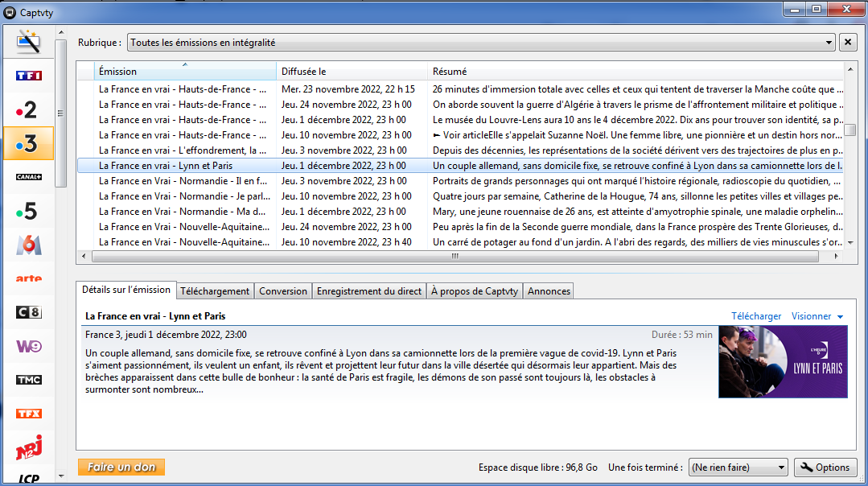Select row starting 'Le musée du Louvre-Lens'
This screenshot has height=486, width=868.
pyautogui.click(x=460, y=120)
